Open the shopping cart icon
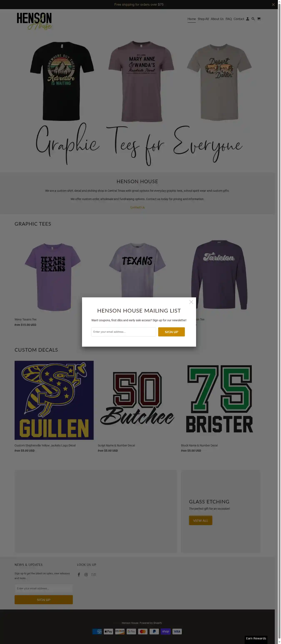This screenshot has width=281, height=644. click(x=259, y=19)
